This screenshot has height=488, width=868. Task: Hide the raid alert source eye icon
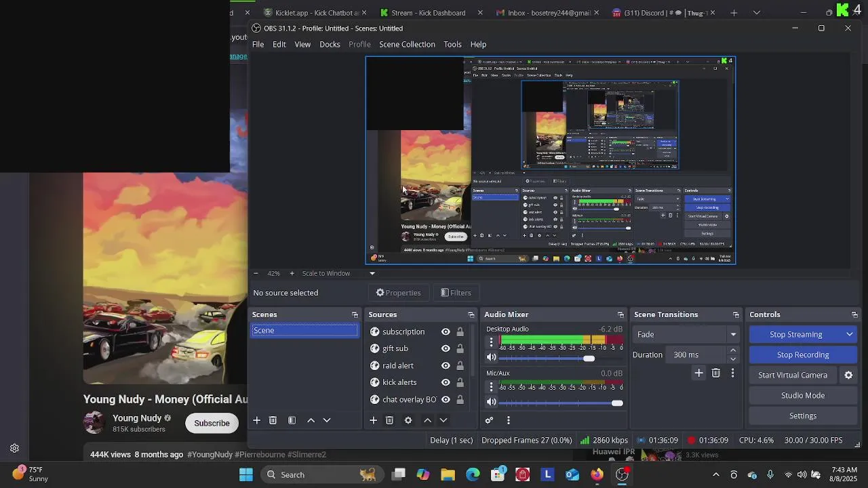pyautogui.click(x=446, y=365)
